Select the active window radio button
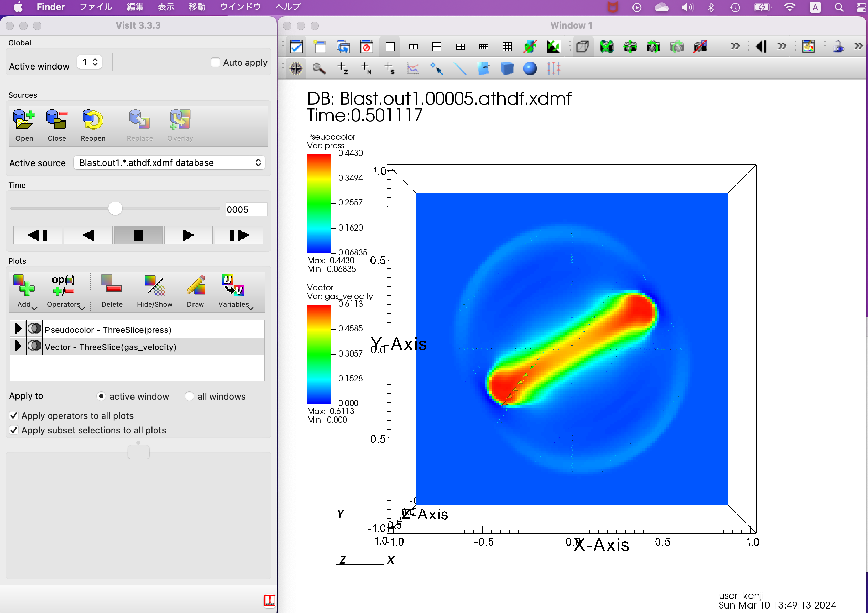 tap(101, 396)
